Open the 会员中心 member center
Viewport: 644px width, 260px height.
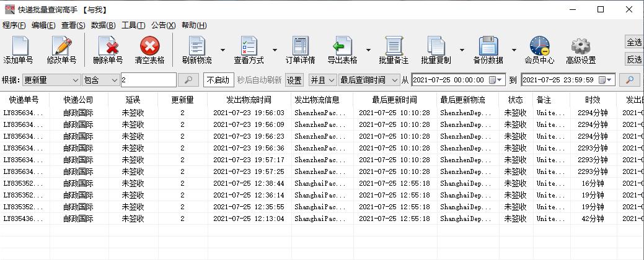point(539,50)
